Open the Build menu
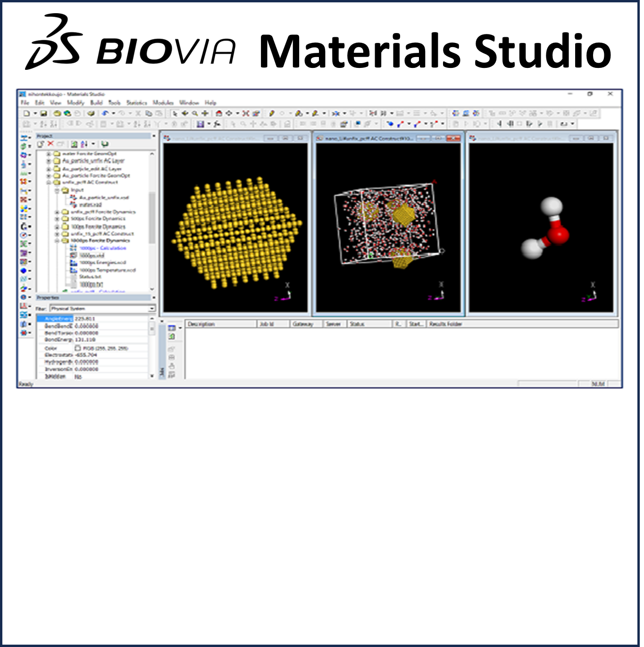 click(x=96, y=103)
